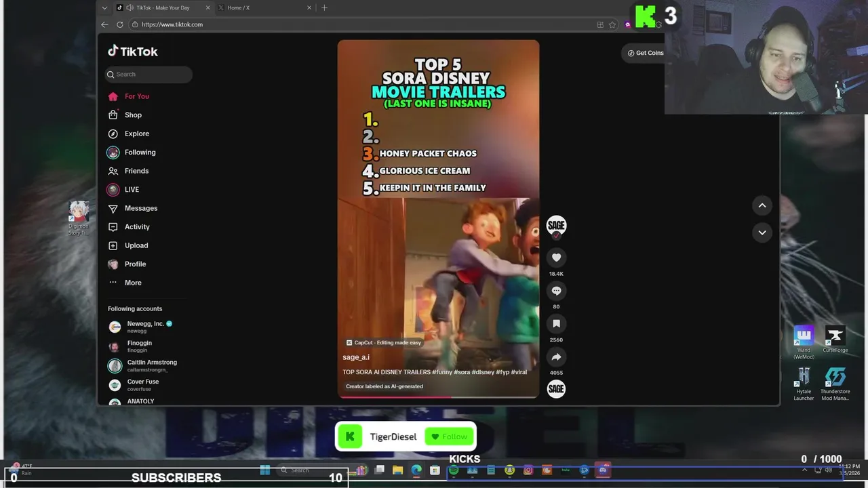
Task: Mute the TikTok tab audio icon
Action: coord(130,7)
